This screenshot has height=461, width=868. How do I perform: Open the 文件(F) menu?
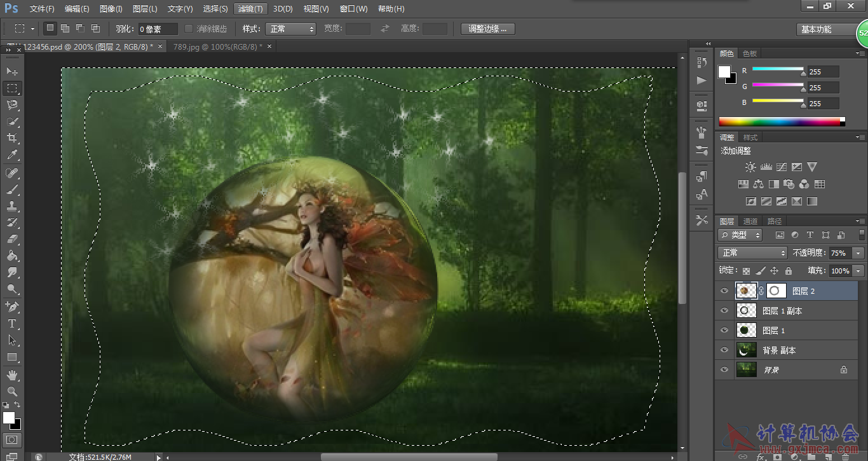[42, 9]
